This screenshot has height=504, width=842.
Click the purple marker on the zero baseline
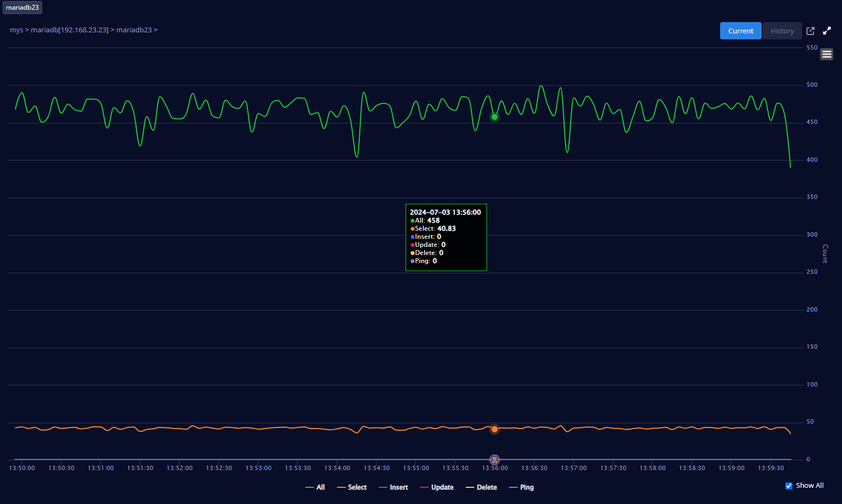click(495, 460)
